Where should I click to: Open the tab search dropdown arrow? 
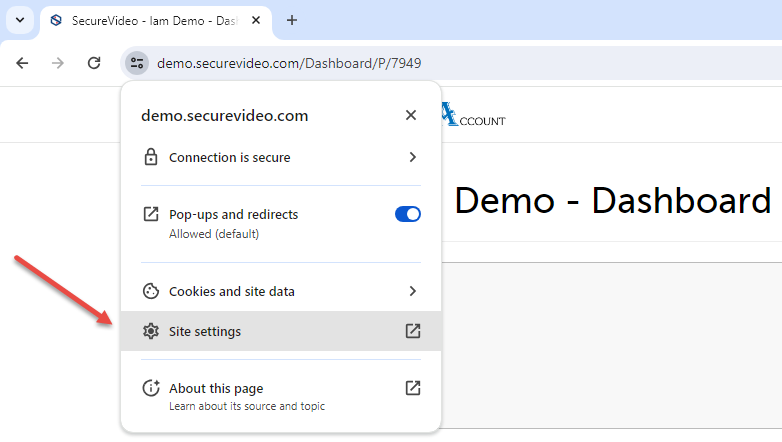point(20,20)
